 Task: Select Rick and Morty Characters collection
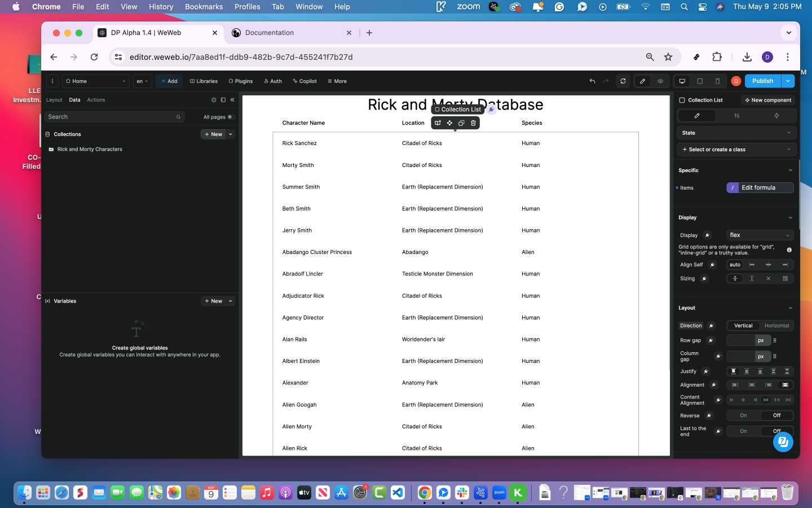click(90, 150)
